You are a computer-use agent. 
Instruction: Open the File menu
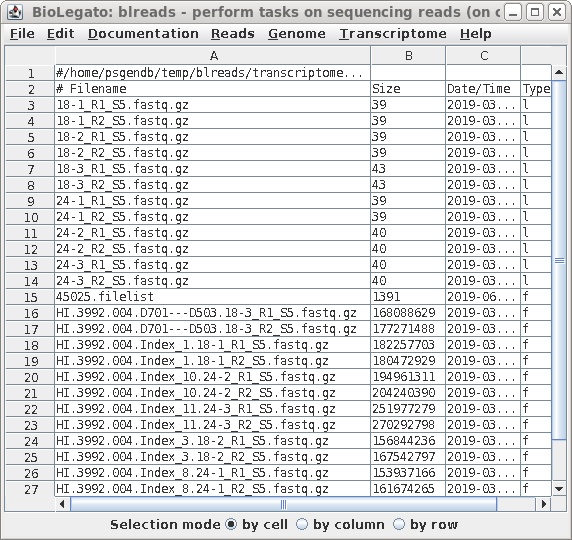click(x=22, y=34)
